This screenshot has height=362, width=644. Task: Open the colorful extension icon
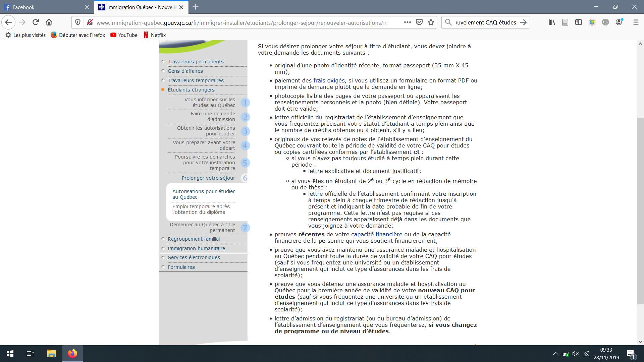[592, 22]
